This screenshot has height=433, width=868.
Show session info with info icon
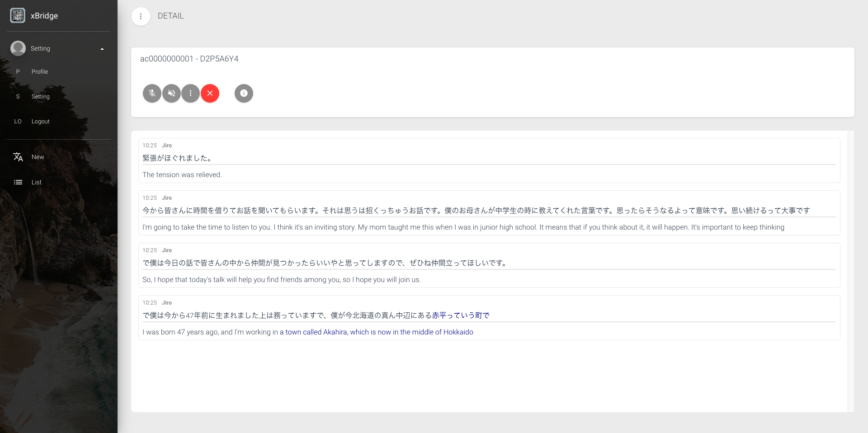(x=244, y=94)
